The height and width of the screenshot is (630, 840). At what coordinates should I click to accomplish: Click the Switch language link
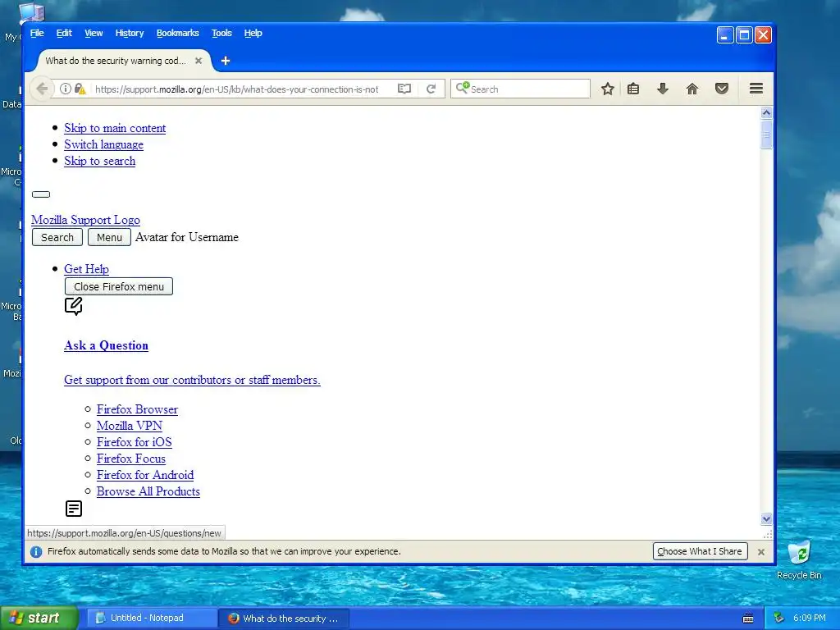point(104,144)
